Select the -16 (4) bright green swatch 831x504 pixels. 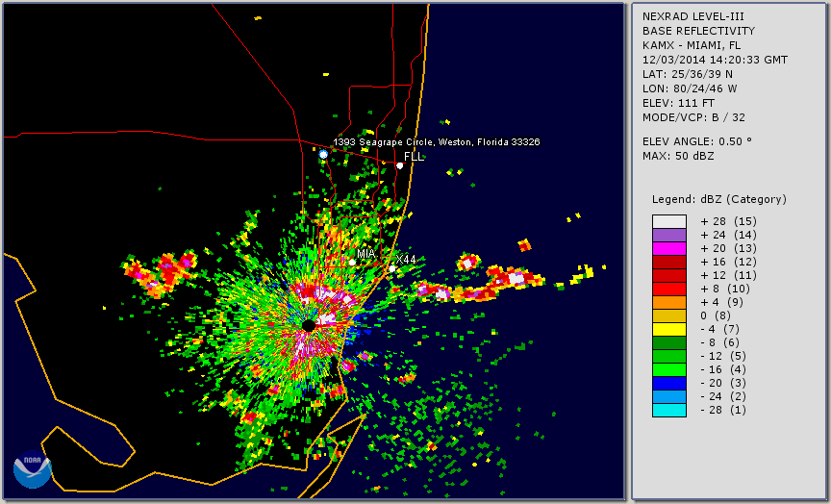click(x=669, y=370)
